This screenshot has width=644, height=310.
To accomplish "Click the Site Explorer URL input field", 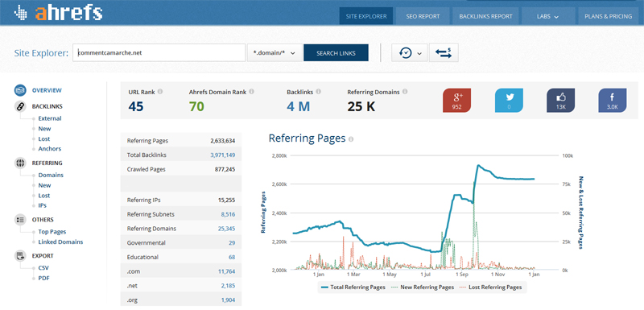I will tap(159, 53).
